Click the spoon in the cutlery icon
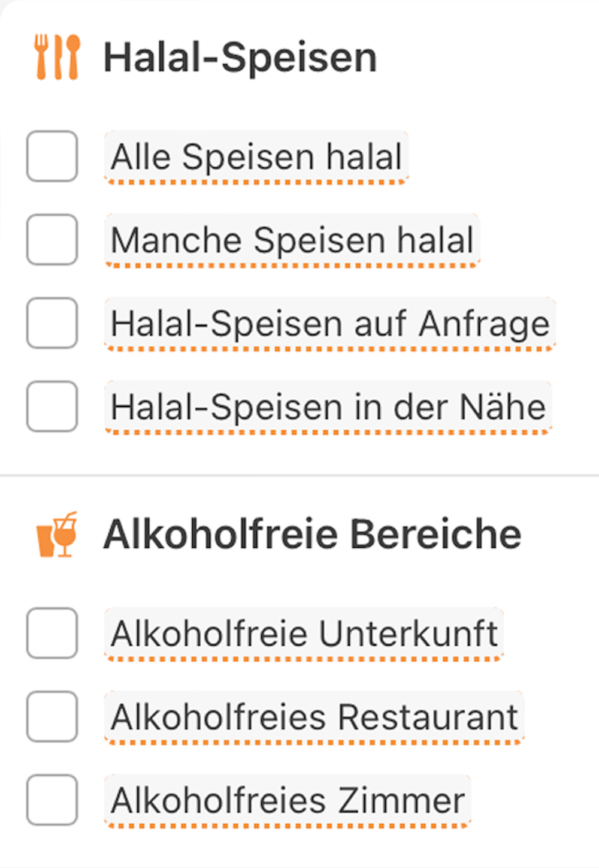This screenshot has height=868, width=599. 73,57
